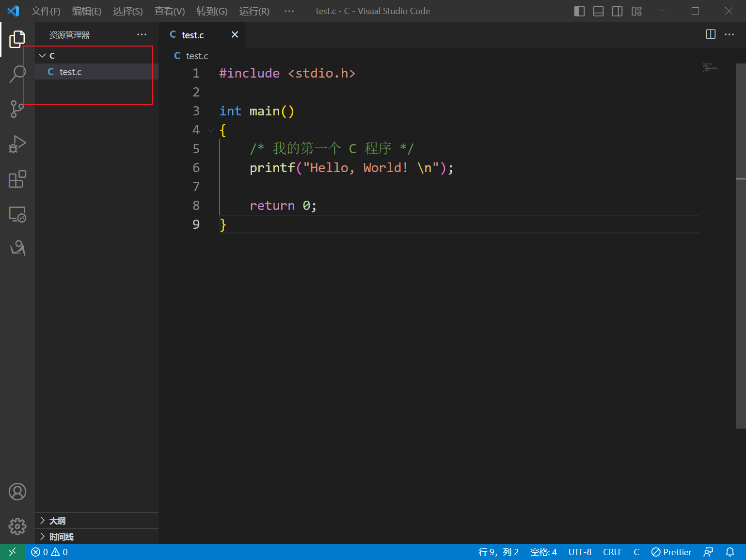Open the 编辑(E) menu
The image size is (746, 560).
pyautogui.click(x=87, y=11)
